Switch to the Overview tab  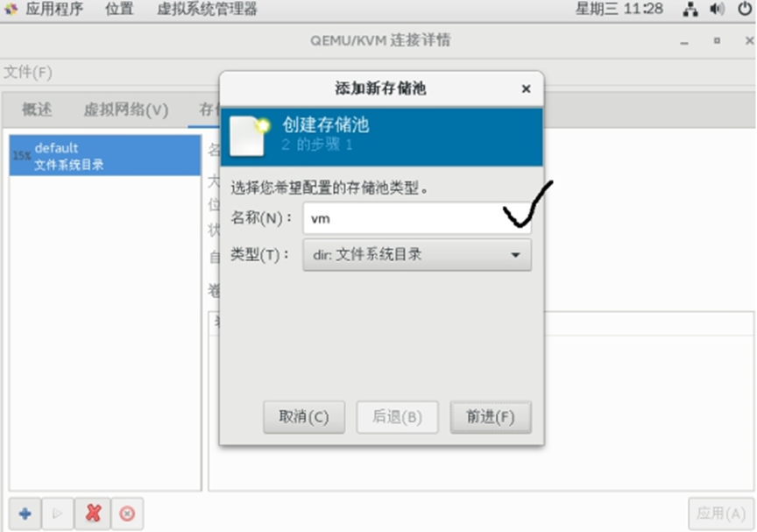point(37,110)
